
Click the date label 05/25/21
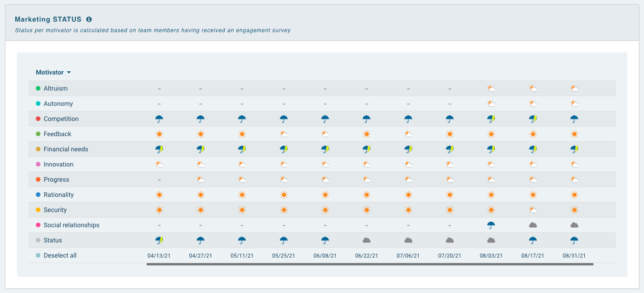[x=284, y=255]
